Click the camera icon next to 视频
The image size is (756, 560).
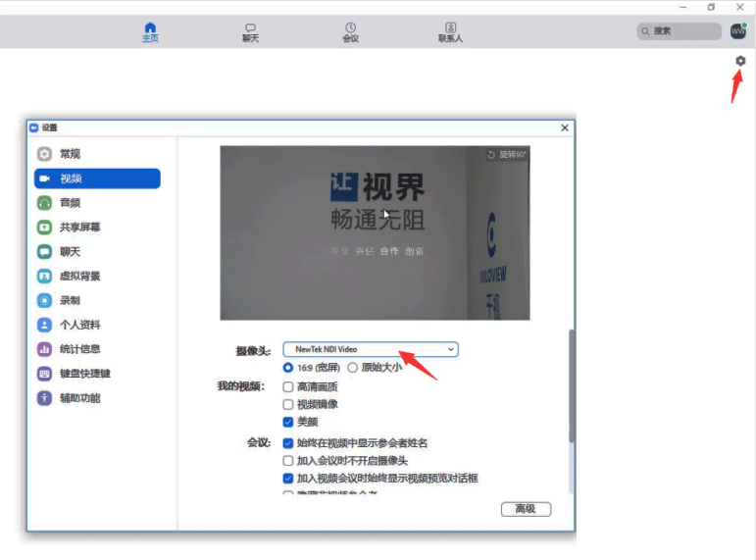click(x=44, y=178)
